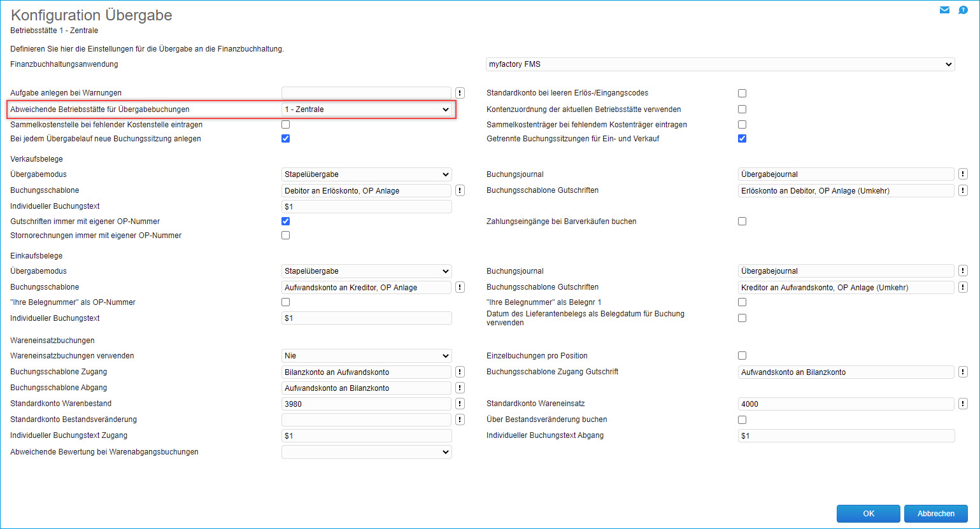Viewport: 980px width, 529px height.
Task: Confirm settings with OK button
Action: (x=869, y=514)
